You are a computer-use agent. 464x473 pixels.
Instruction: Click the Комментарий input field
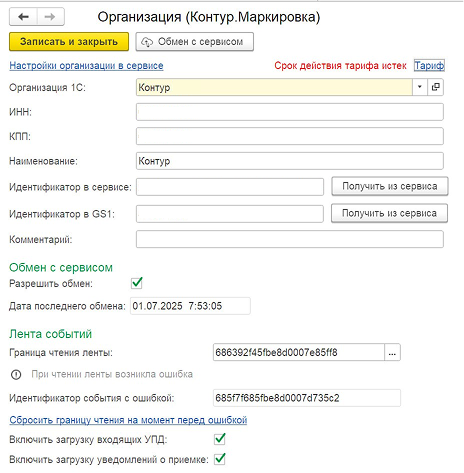[290, 239]
